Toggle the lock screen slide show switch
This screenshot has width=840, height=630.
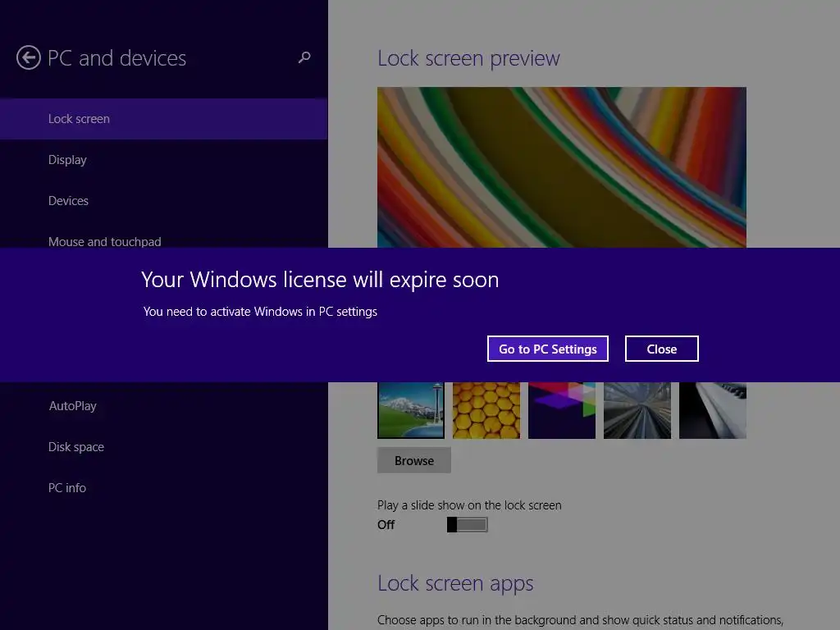coord(467,524)
